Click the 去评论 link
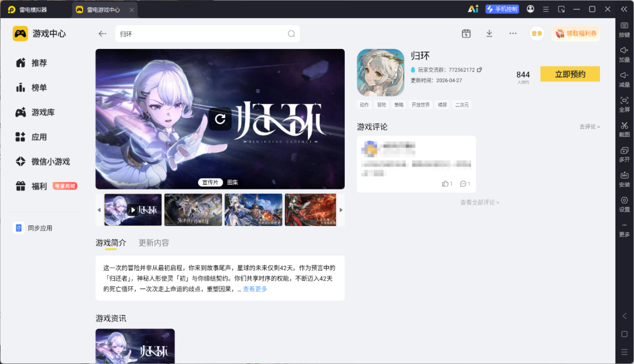 (589, 127)
